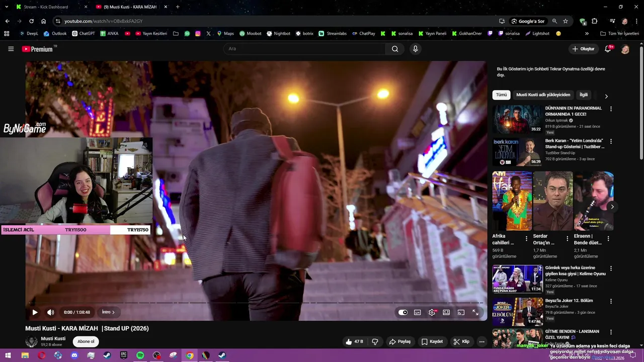This screenshot has width=644, height=362.
Task: Show more filter chips with right arrow
Action: [606, 96]
